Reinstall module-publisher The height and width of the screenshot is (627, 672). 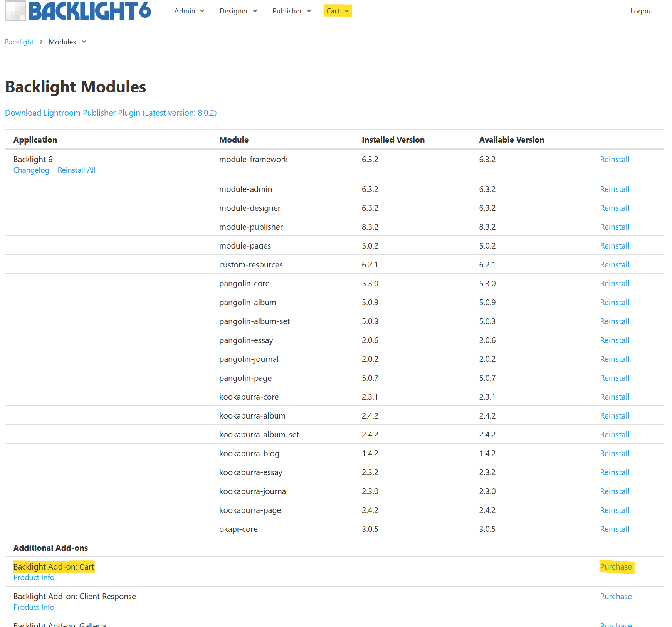(x=615, y=227)
